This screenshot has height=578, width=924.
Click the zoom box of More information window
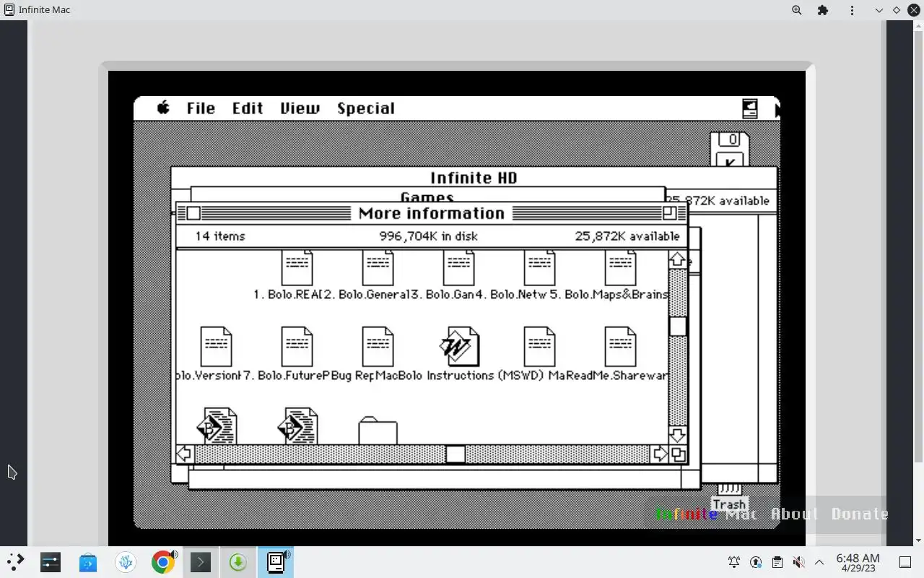coord(669,213)
